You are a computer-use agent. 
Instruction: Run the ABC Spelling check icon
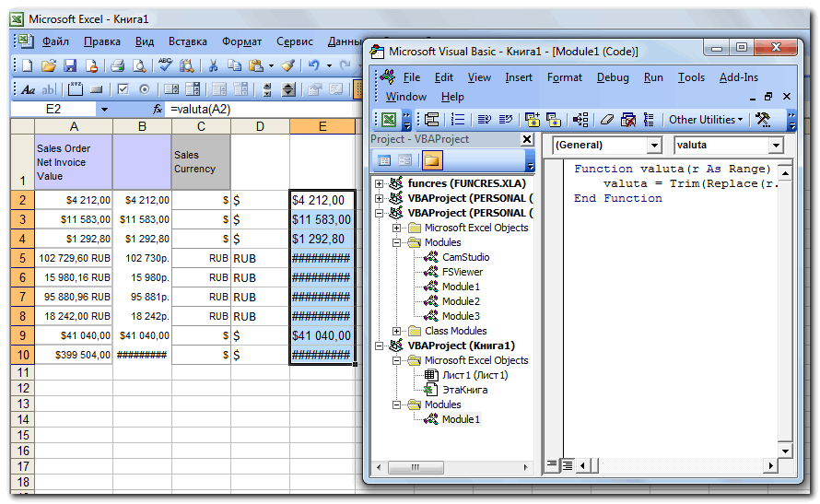(x=165, y=65)
